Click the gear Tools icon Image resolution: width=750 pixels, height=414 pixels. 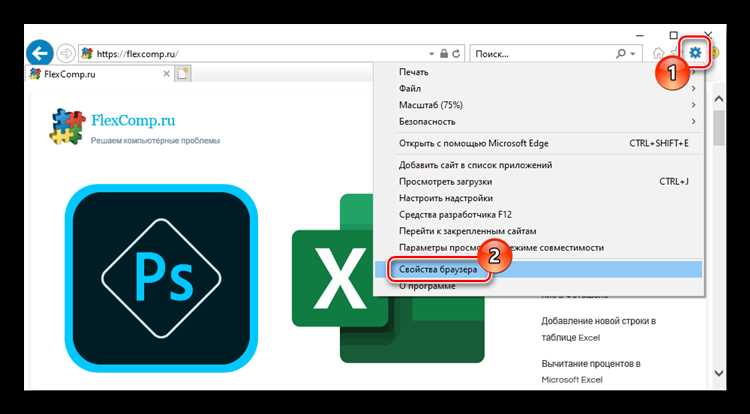[x=695, y=52]
